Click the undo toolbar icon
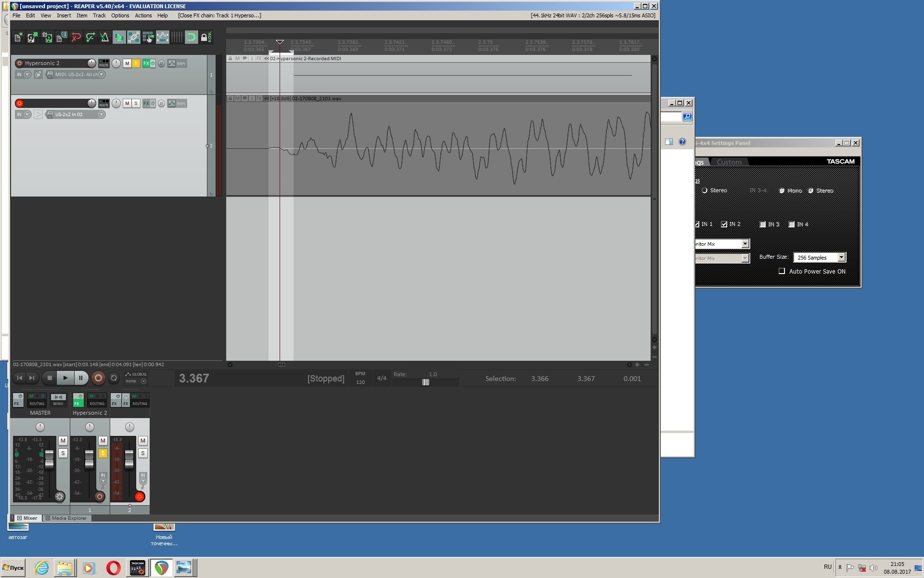924x578 pixels. tap(76, 37)
